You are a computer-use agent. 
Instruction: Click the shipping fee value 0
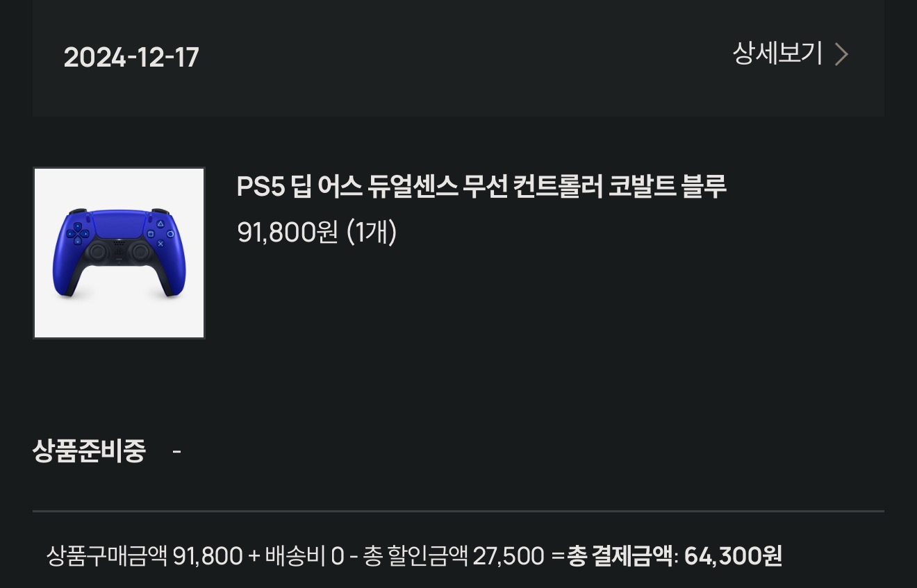(337, 556)
